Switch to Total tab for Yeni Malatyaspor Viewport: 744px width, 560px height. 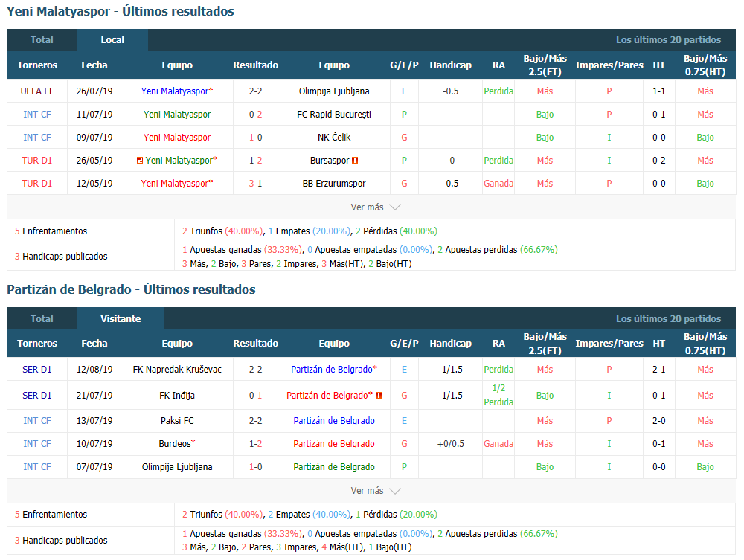click(x=42, y=40)
